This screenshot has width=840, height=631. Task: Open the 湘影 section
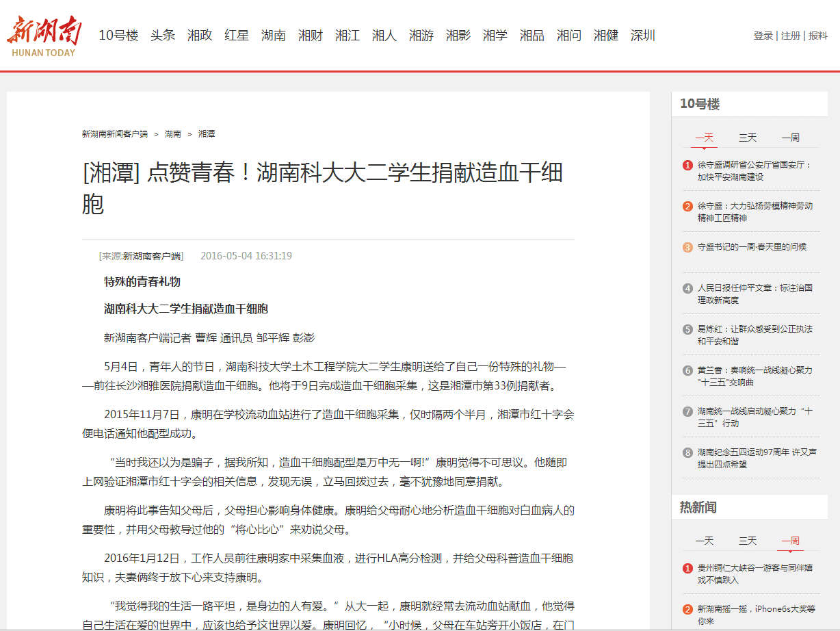[458, 36]
